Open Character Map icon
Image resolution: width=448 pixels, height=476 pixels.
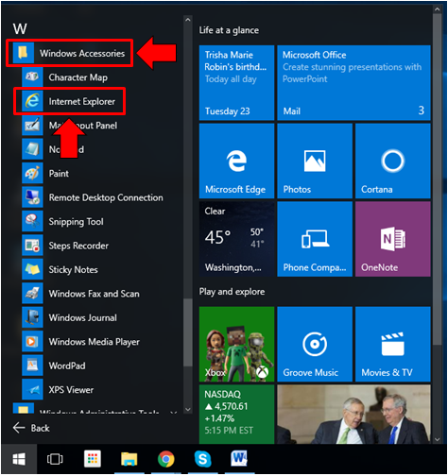(x=32, y=77)
